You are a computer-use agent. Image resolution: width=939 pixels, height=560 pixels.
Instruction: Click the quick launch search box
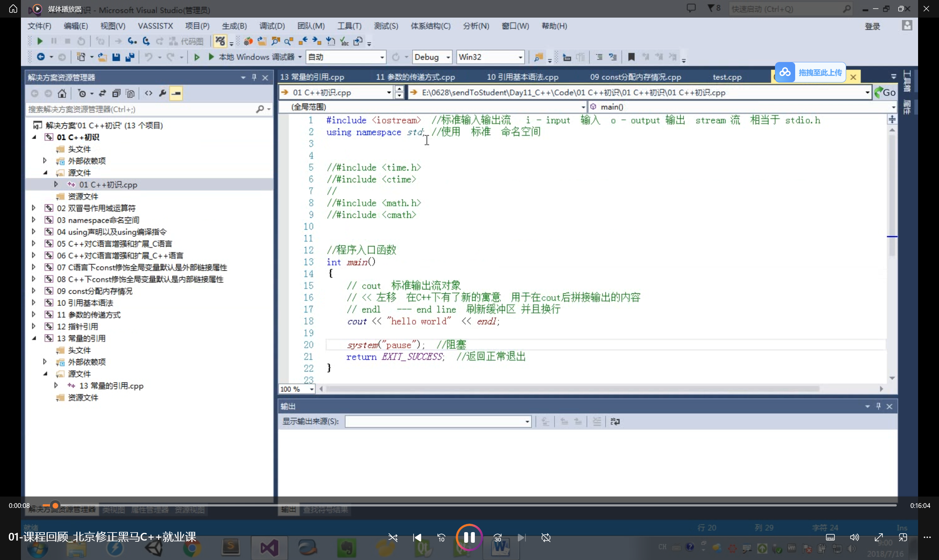(x=791, y=9)
